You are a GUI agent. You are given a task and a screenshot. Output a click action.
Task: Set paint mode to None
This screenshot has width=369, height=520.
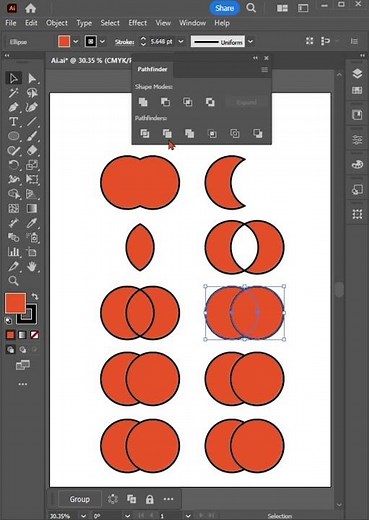click(34, 335)
